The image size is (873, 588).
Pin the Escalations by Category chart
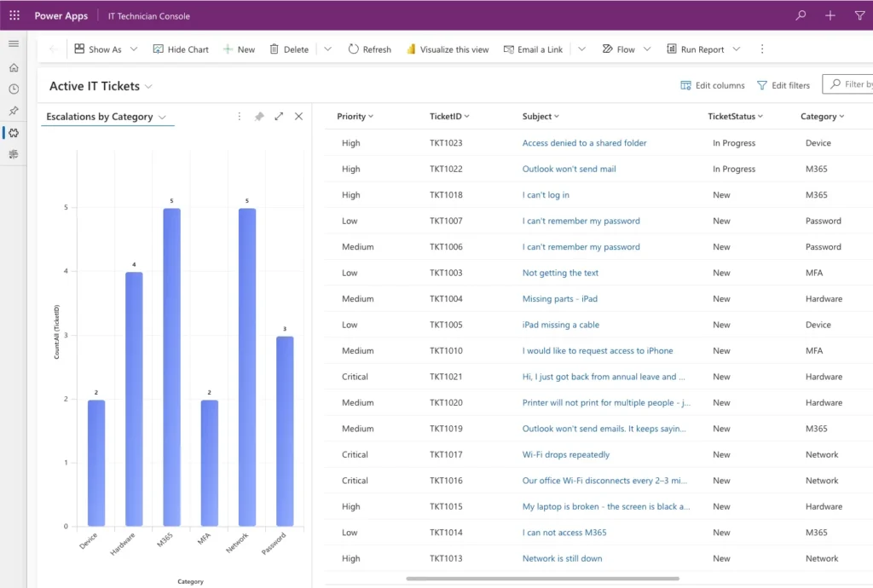pos(259,116)
